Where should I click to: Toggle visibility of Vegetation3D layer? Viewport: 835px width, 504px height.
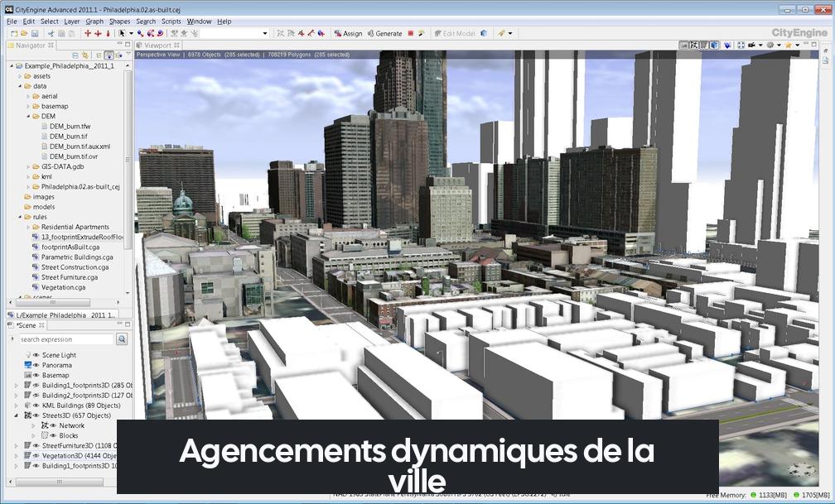(x=36, y=456)
